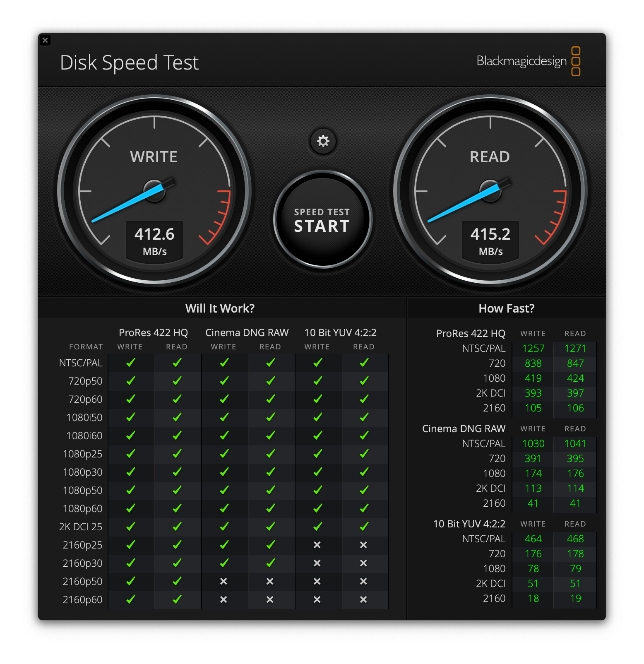Viewport: 644px width, 664px height.
Task: Click the 720p50 format row label
Action: click(85, 381)
